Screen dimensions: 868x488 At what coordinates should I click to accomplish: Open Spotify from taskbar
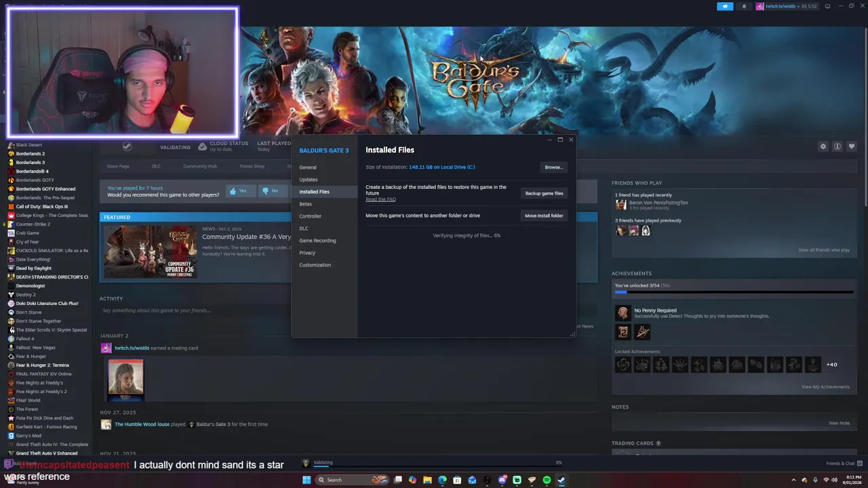click(x=547, y=480)
